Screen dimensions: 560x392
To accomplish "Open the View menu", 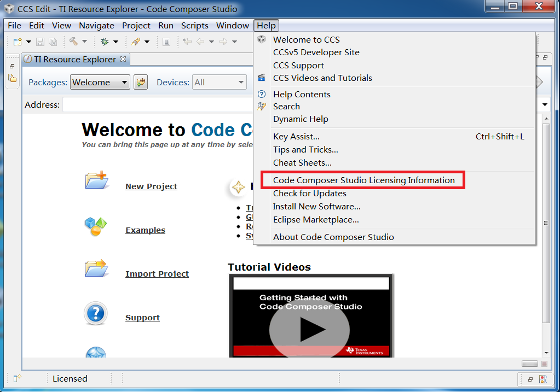I will click(61, 26).
